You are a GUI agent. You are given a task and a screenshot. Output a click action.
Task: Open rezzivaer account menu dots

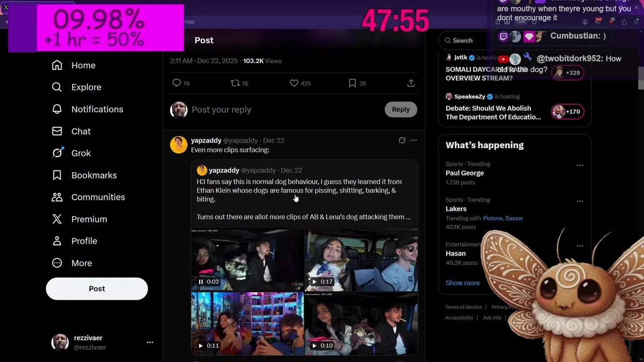coord(149,342)
